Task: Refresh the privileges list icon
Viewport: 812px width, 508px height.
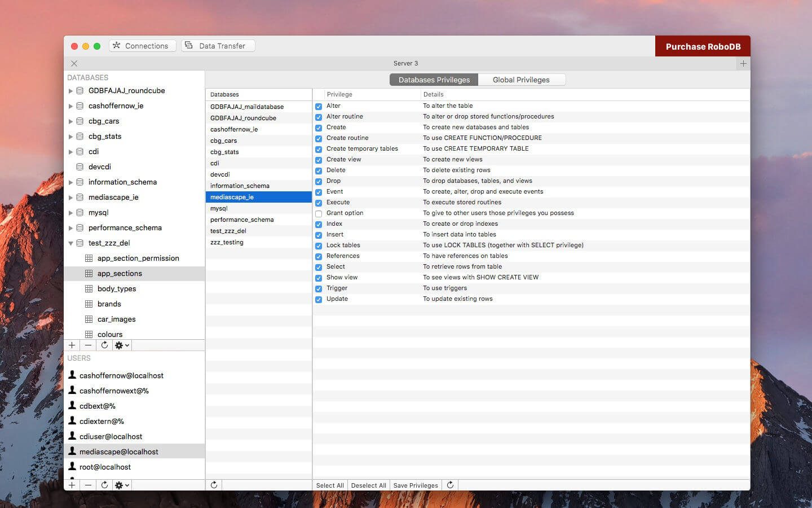Action: coord(450,485)
